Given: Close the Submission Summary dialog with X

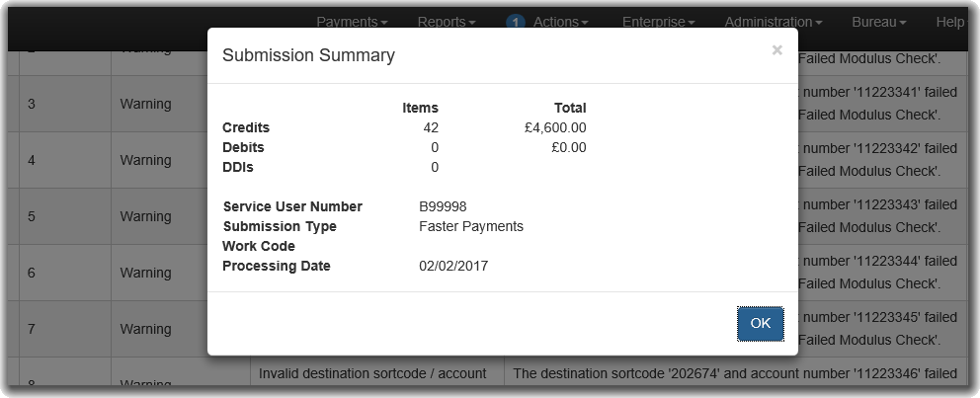Looking at the screenshot, I should 776,50.
